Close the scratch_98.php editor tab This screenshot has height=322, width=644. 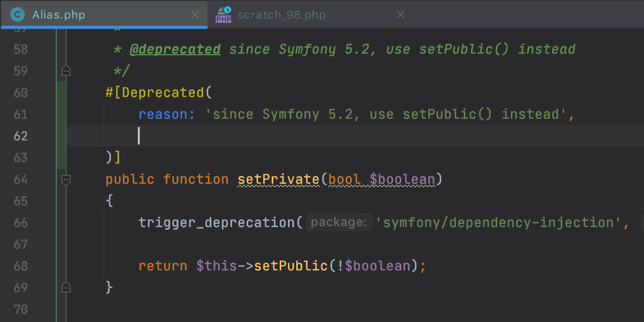(400, 14)
